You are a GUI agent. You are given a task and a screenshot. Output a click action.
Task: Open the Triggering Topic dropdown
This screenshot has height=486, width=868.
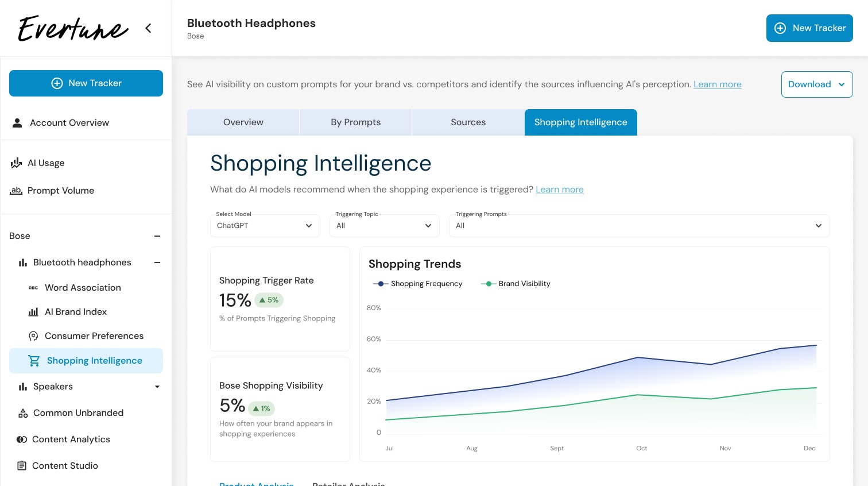coord(384,226)
